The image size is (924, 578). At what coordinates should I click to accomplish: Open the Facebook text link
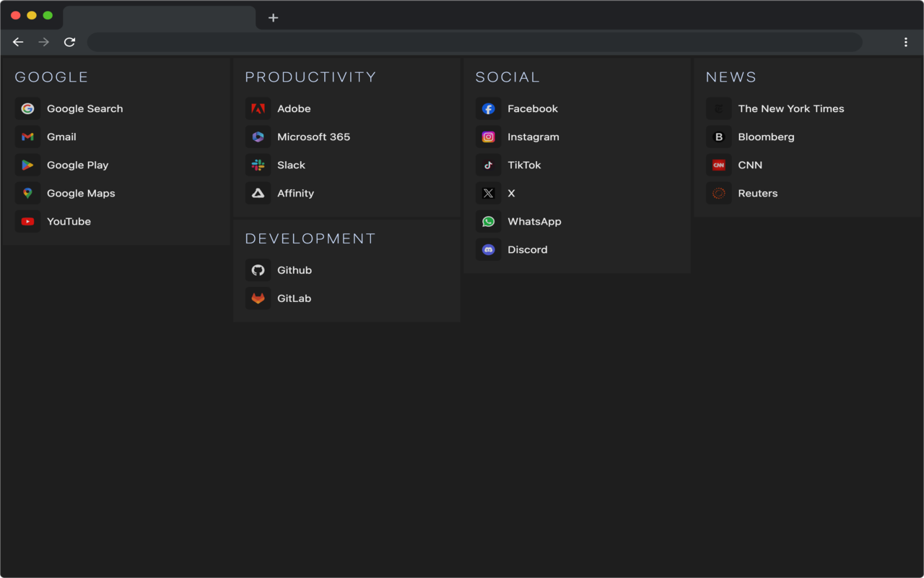point(533,109)
